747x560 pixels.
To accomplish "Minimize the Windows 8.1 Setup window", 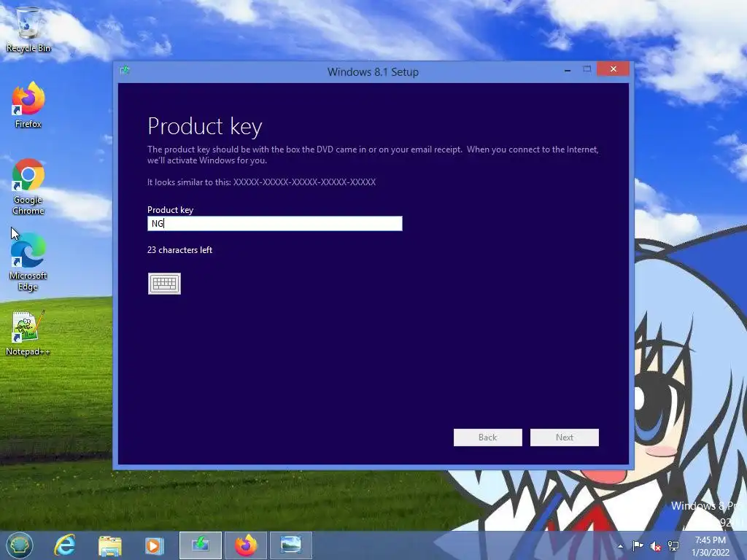I will coord(568,70).
